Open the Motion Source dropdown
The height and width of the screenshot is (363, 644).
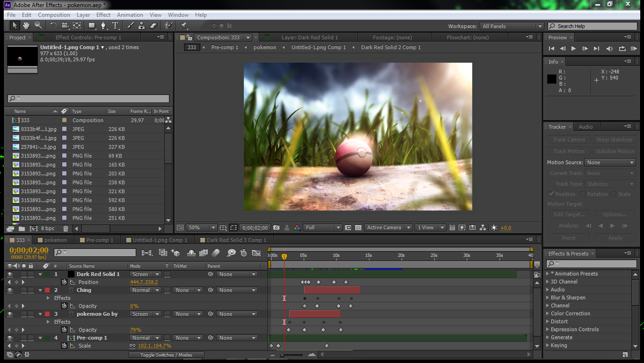[x=610, y=162]
